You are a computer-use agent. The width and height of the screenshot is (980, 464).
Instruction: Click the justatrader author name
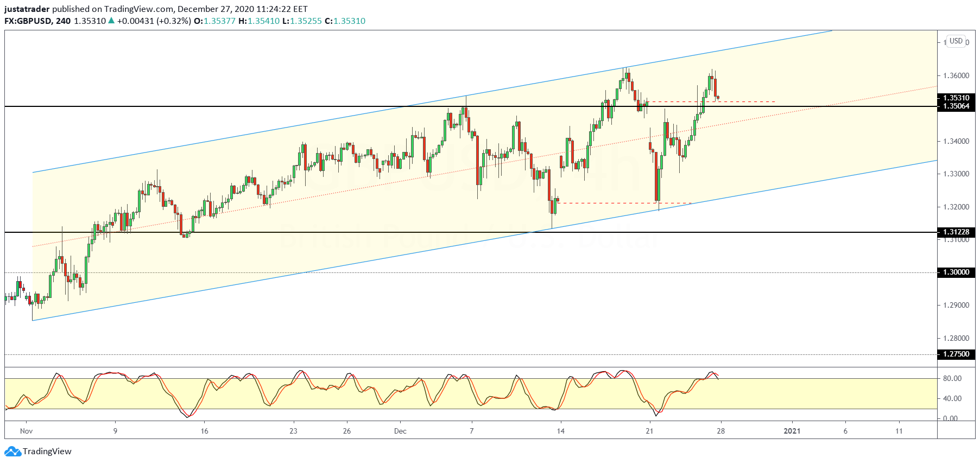coord(27,9)
